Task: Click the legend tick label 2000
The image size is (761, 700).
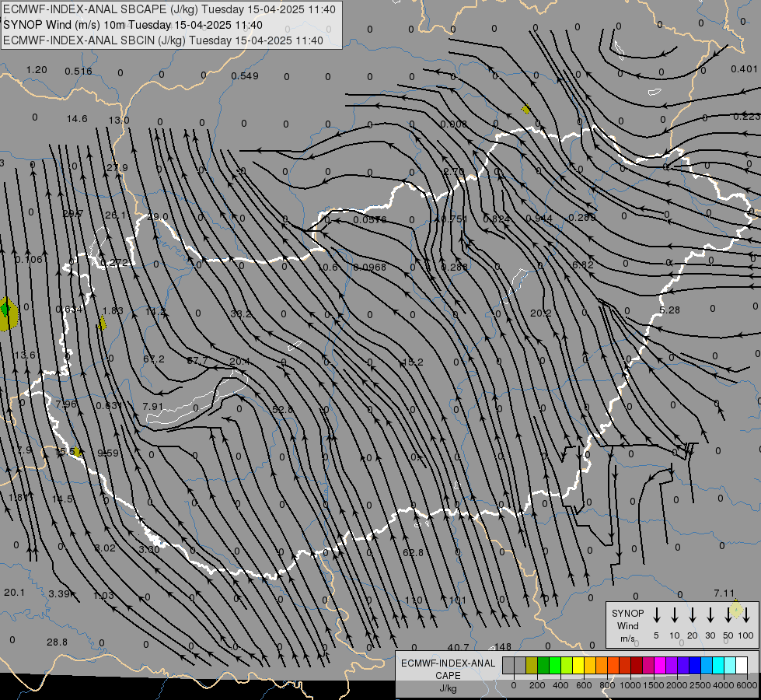Action: click(676, 685)
